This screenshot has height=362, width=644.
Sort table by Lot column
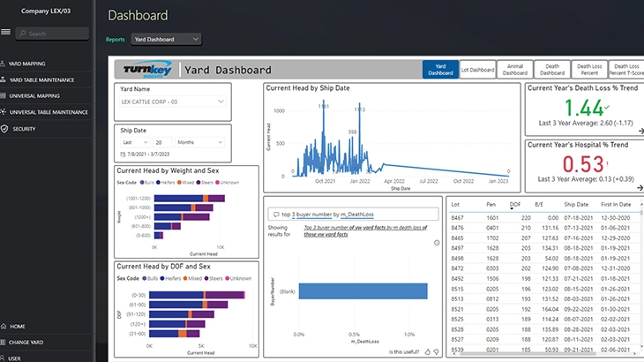pyautogui.click(x=455, y=204)
